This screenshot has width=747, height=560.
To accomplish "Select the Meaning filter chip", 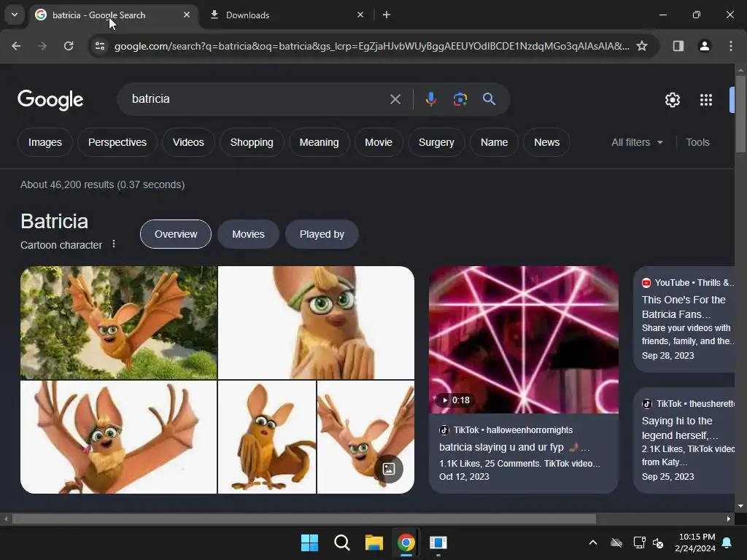I will click(x=319, y=142).
